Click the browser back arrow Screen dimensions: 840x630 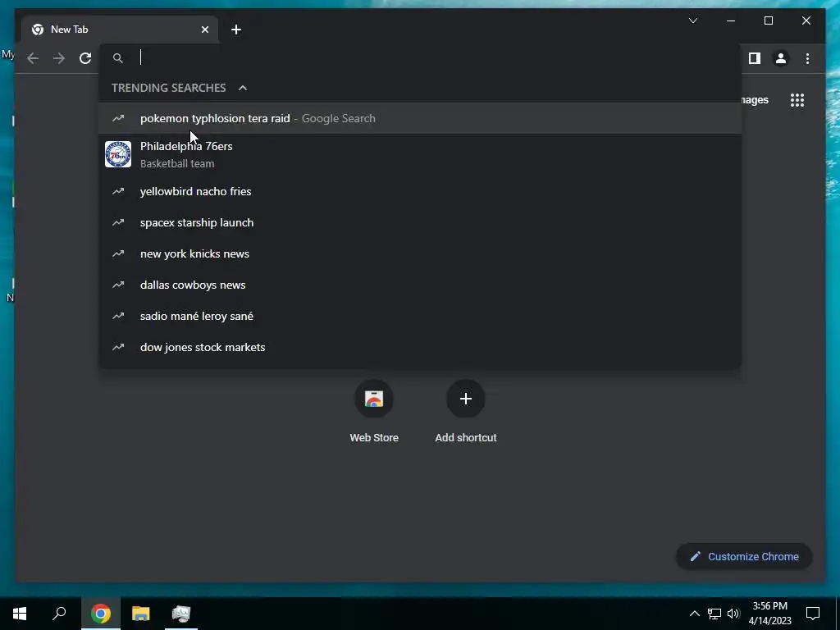[33, 58]
